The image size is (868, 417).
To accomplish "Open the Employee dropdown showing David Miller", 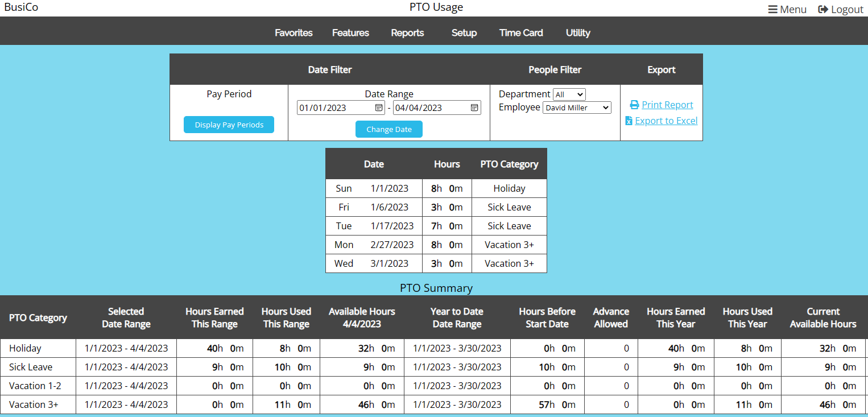I will (x=577, y=108).
